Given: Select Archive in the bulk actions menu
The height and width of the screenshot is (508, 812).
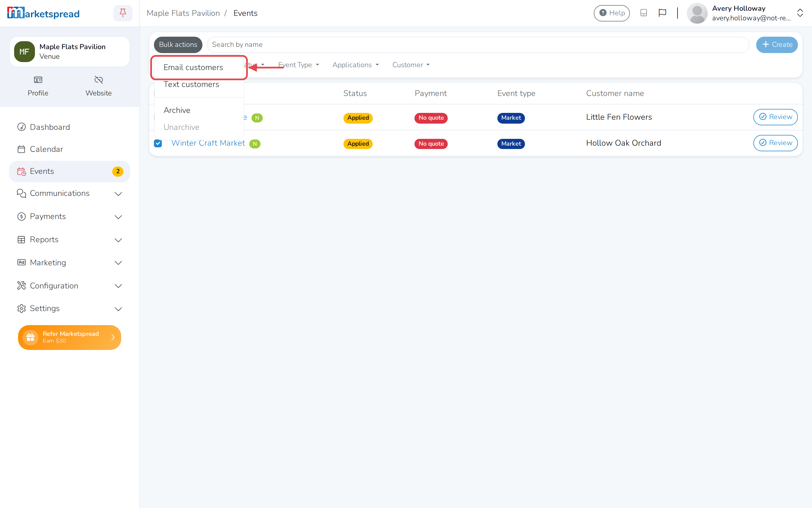Looking at the screenshot, I should click(x=199, y=110).
